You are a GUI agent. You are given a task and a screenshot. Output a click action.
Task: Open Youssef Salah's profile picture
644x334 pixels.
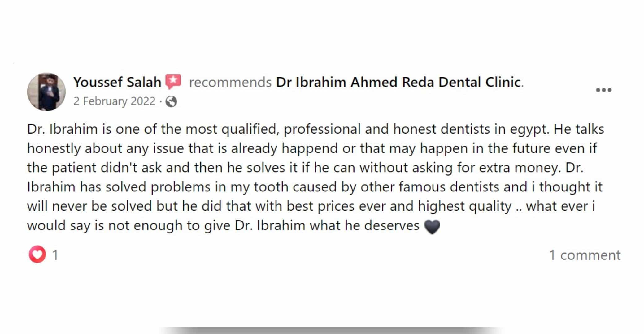tap(46, 92)
